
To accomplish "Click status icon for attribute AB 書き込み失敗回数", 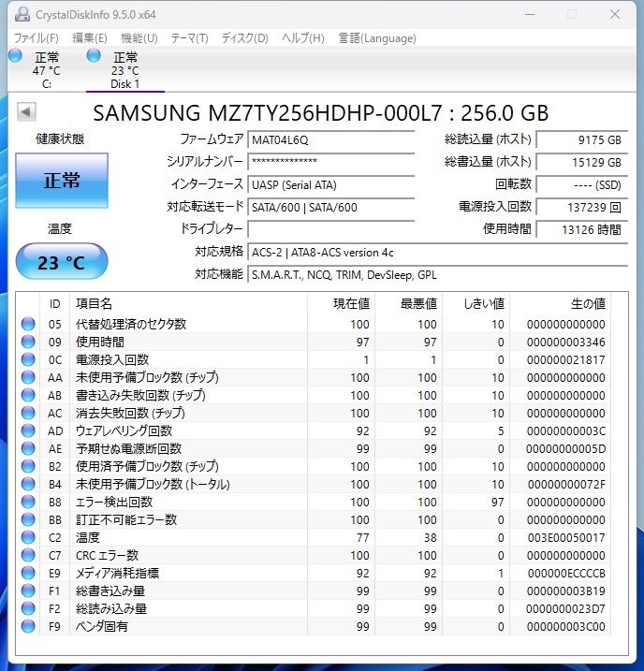I will click(28, 395).
